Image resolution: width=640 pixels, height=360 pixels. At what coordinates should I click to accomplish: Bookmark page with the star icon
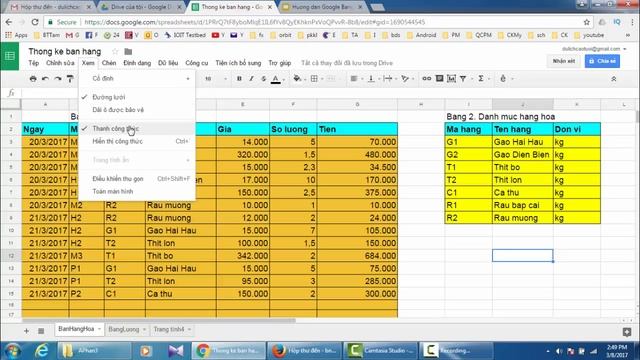click(587, 22)
